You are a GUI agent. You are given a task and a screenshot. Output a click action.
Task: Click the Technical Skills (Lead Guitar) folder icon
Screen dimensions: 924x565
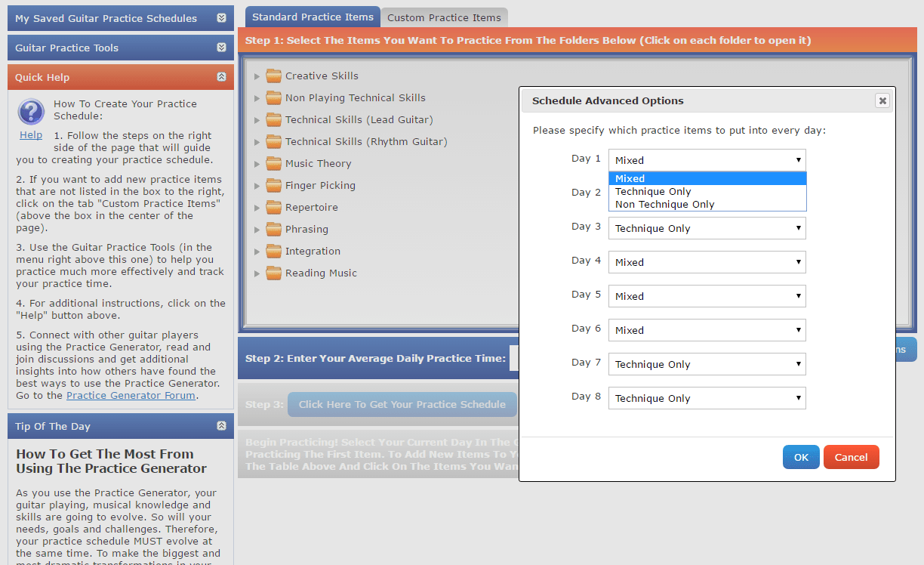[x=273, y=119]
